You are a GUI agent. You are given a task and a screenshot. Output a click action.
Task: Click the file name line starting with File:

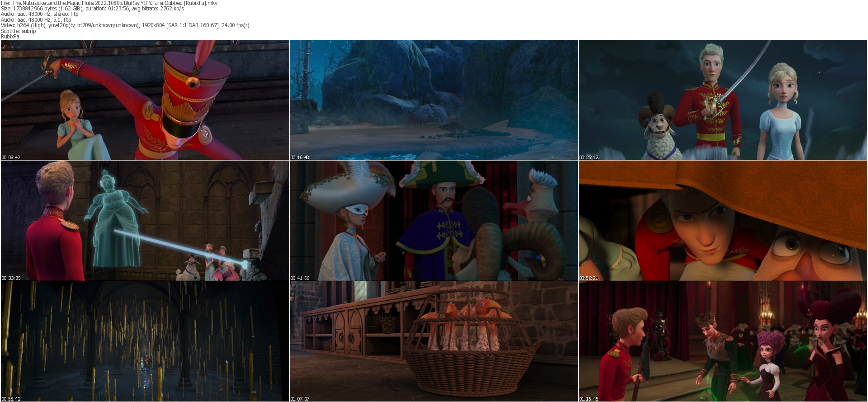[x=109, y=3]
